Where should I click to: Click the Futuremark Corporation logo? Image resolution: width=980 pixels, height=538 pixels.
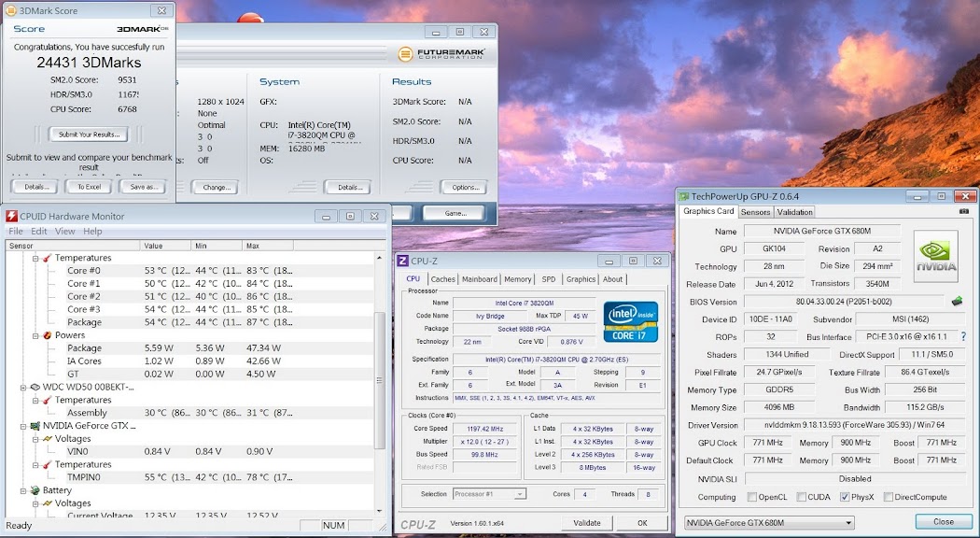pos(441,54)
